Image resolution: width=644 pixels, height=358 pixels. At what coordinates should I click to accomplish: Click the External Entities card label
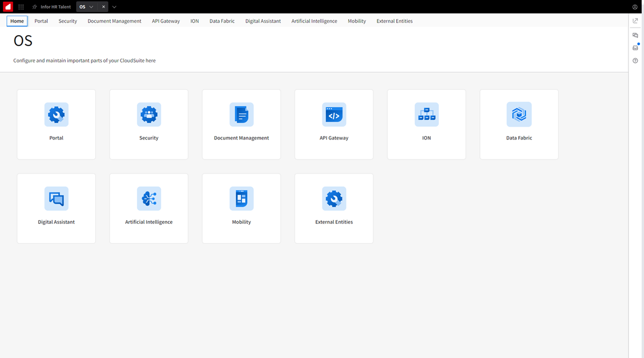pyautogui.click(x=334, y=222)
